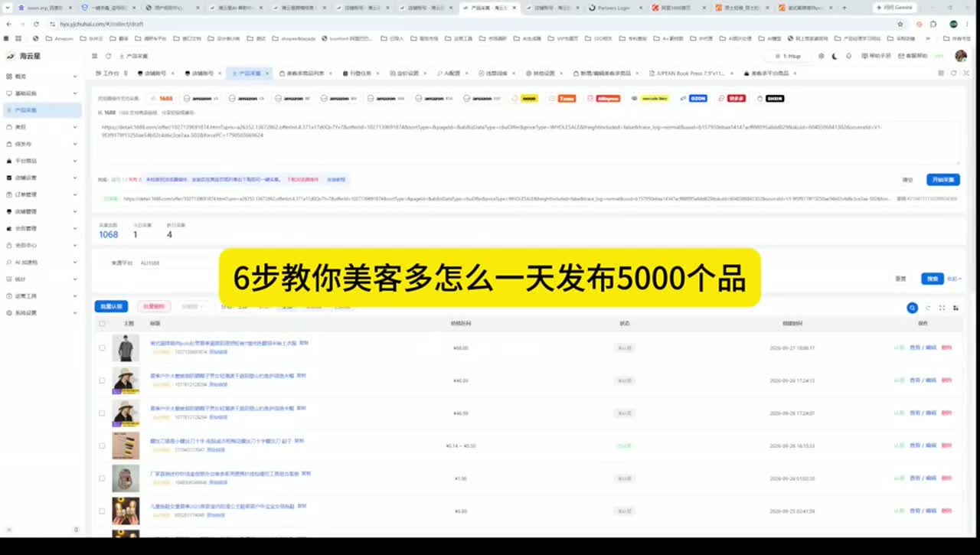Click the fullscreen icon above the table
Viewport: 980px width, 555px height.
(x=942, y=308)
